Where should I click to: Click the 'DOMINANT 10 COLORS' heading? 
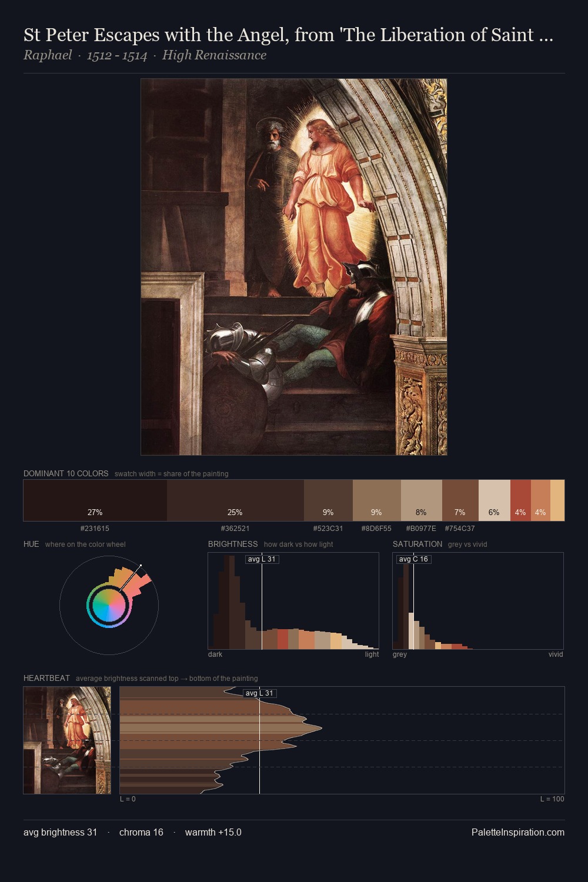click(66, 473)
